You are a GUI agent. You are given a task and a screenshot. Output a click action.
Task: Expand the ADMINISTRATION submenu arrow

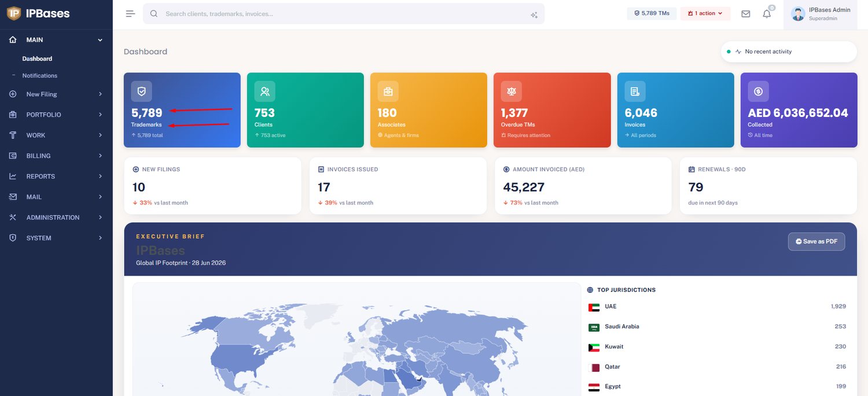click(100, 218)
